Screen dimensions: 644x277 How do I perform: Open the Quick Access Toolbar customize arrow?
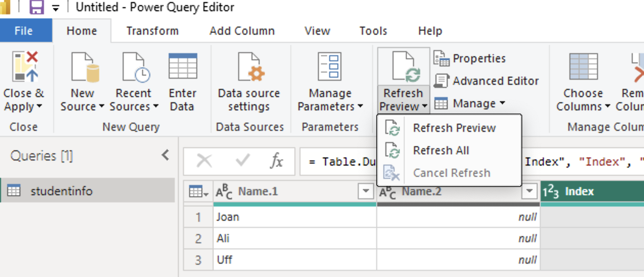55,8
